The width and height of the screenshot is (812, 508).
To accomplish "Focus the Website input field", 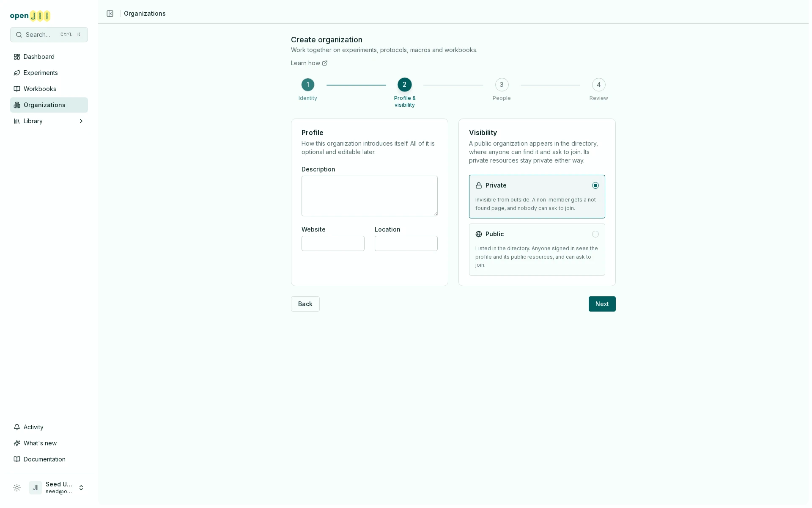I will (333, 243).
